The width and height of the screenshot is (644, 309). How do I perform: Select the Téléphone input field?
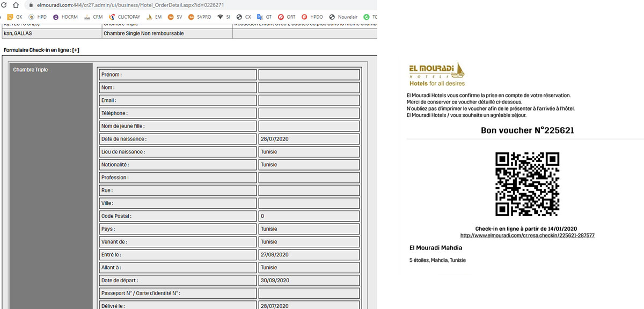(x=309, y=113)
